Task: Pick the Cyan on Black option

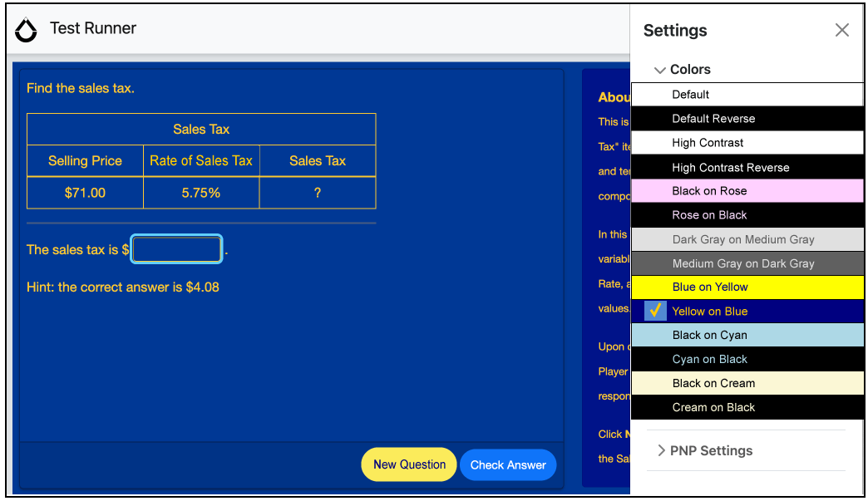Action: [747, 360]
